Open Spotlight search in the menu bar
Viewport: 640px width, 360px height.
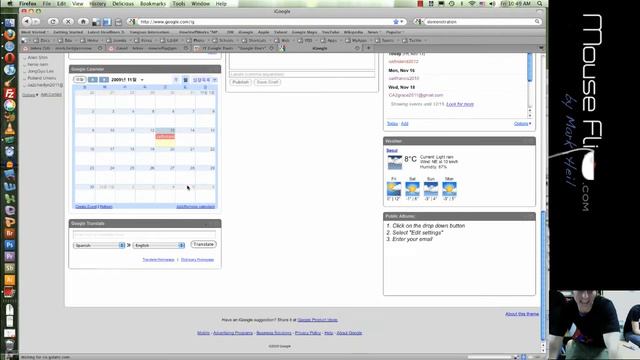pyautogui.click(x=540, y=4)
